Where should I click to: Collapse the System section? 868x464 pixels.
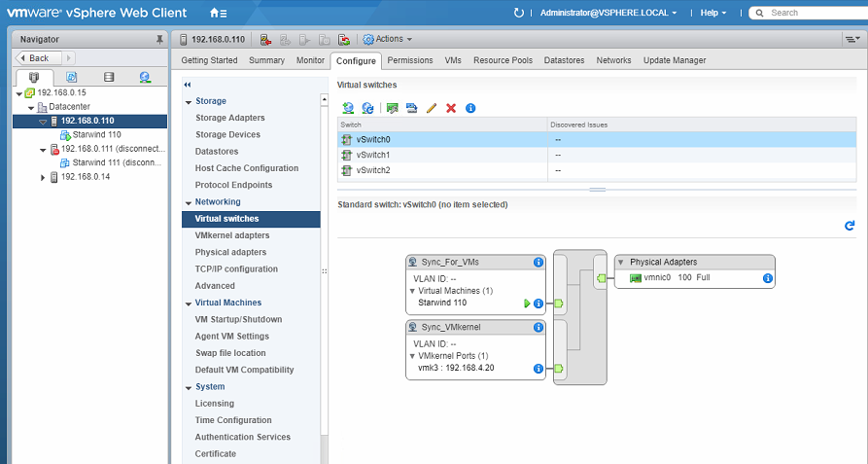coord(189,387)
